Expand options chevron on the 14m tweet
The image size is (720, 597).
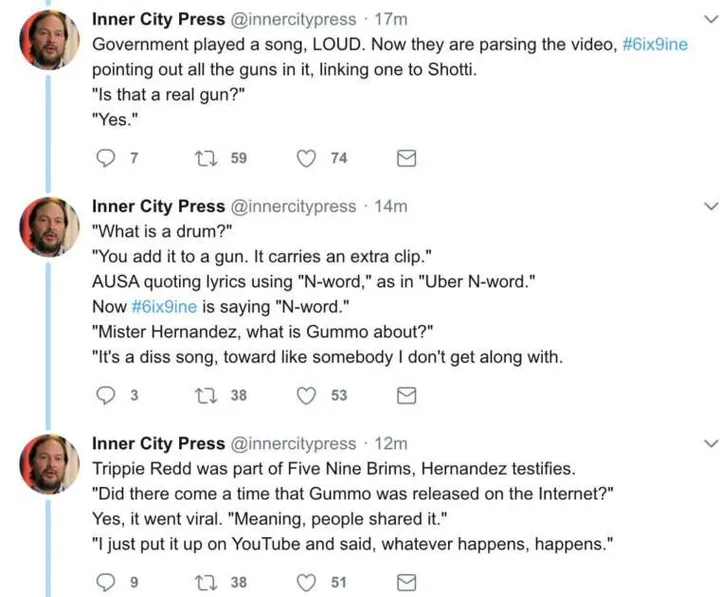(711, 207)
